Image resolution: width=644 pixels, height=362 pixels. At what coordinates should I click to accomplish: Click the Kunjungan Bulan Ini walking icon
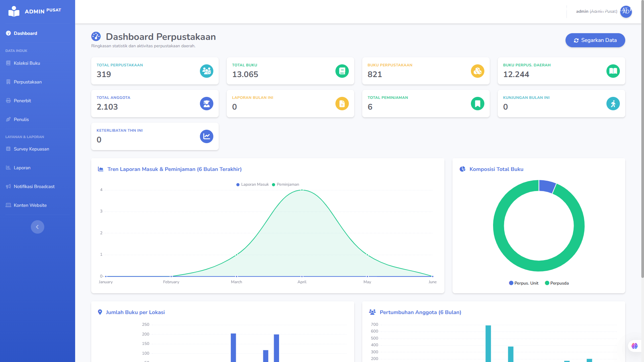613,104
